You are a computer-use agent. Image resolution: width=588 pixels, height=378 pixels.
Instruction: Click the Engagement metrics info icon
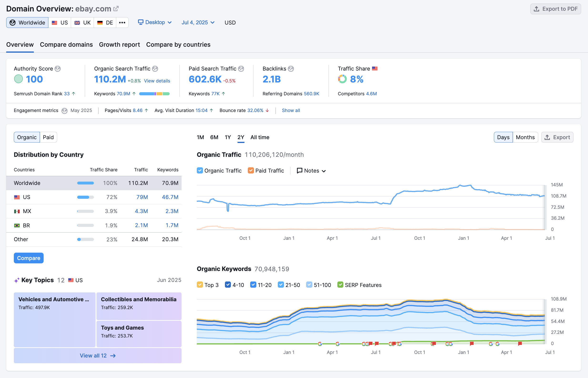(x=65, y=110)
